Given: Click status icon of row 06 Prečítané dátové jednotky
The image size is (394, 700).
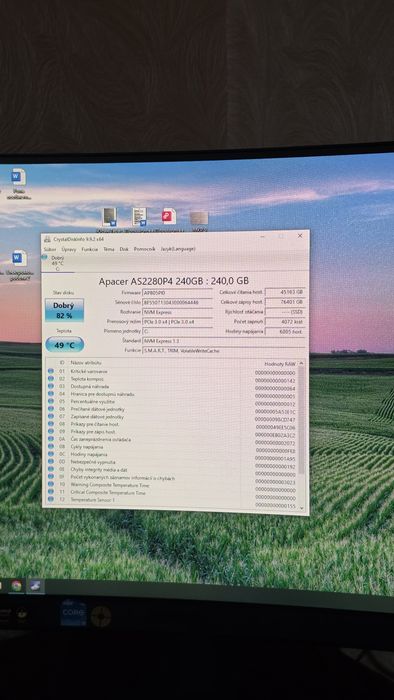Looking at the screenshot, I should [x=51, y=409].
